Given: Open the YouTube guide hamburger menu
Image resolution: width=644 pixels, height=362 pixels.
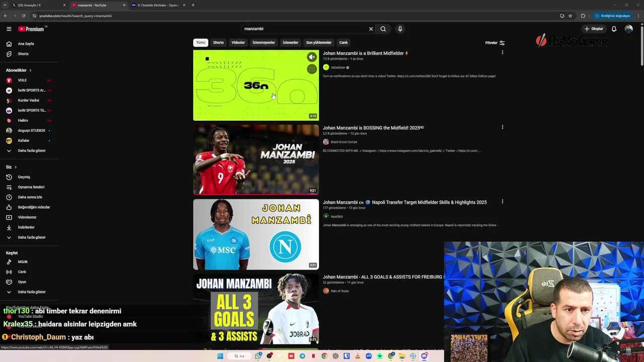Looking at the screenshot, I should click(9, 29).
